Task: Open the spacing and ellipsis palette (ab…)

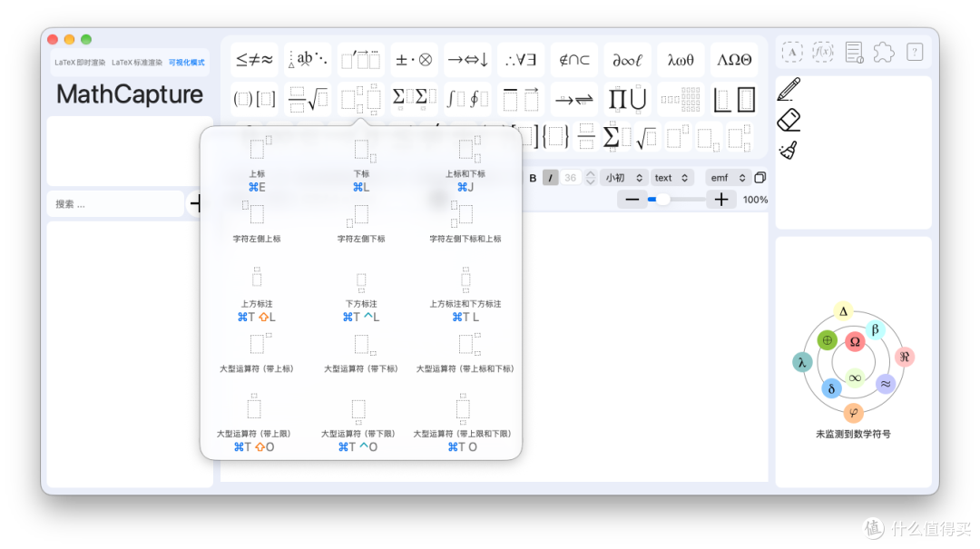Action: coord(308,60)
